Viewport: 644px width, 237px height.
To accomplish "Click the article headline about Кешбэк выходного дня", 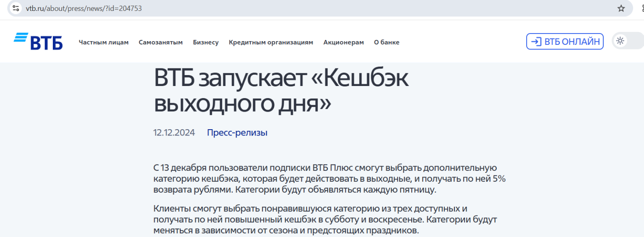I will [281, 91].
